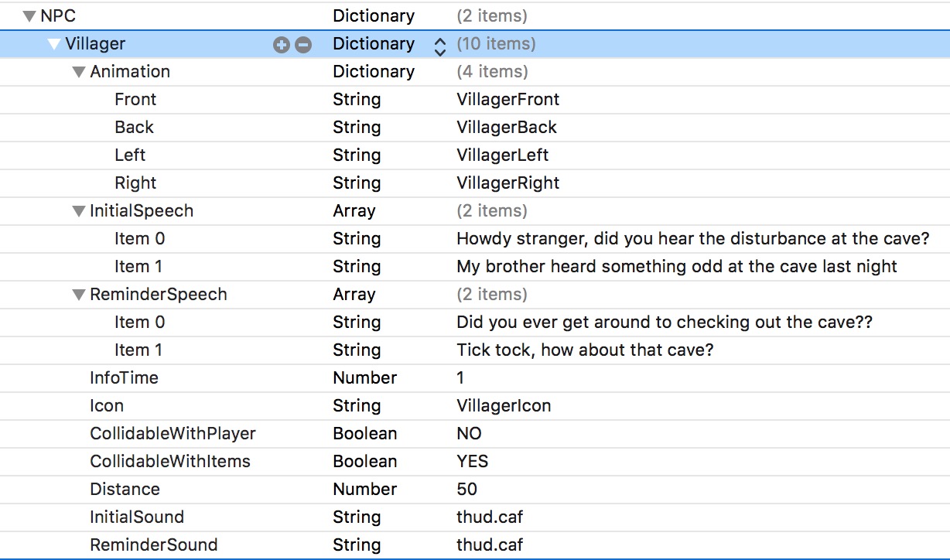This screenshot has width=950, height=560.
Task: Collapse the ReminderSpeech array
Action: 78,295
